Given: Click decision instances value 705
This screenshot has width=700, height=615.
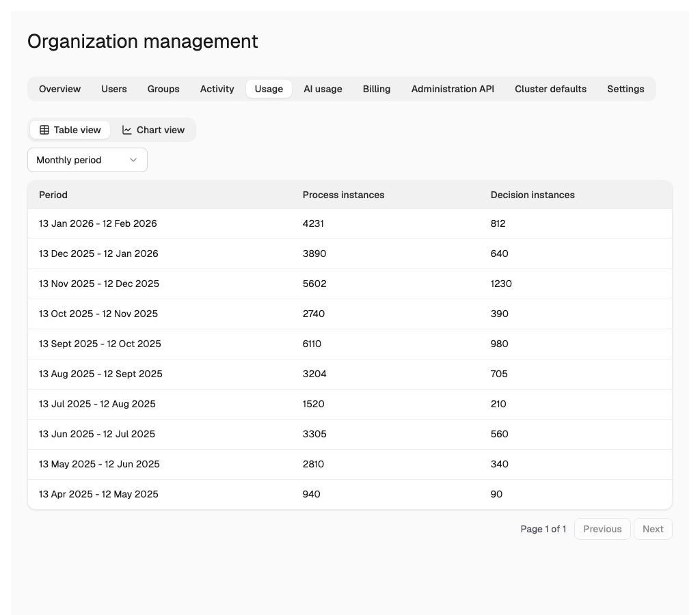Looking at the screenshot, I should tap(498, 374).
